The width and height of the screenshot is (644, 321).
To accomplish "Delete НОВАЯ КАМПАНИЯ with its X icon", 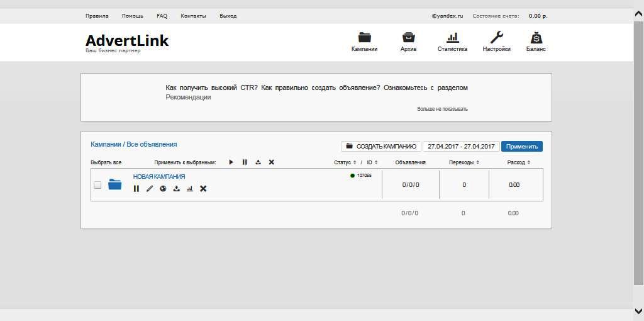I will click(x=203, y=189).
